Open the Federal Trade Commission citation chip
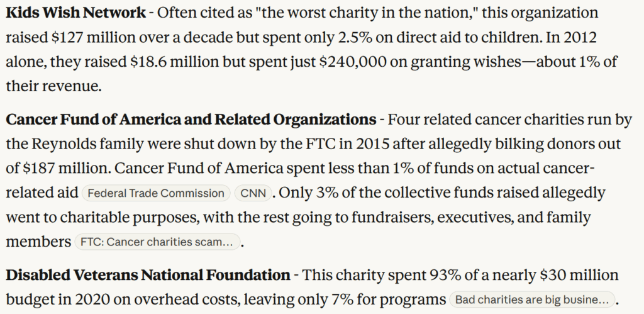 point(156,193)
